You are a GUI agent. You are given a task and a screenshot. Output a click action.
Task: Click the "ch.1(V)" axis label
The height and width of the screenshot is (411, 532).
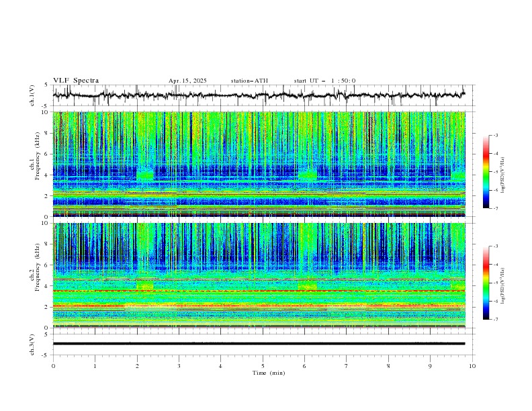click(32, 95)
